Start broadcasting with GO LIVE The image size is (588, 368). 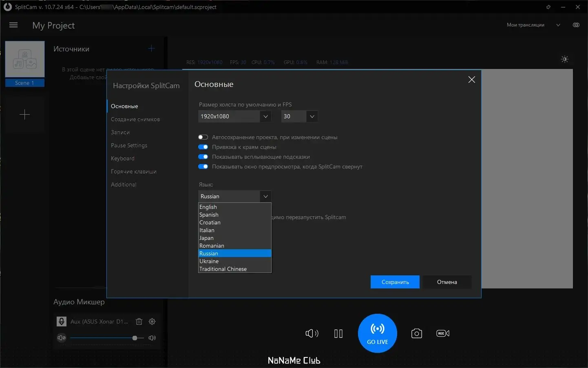(377, 333)
